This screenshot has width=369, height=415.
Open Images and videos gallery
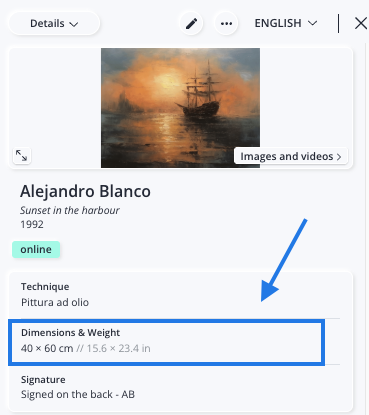[x=291, y=156]
